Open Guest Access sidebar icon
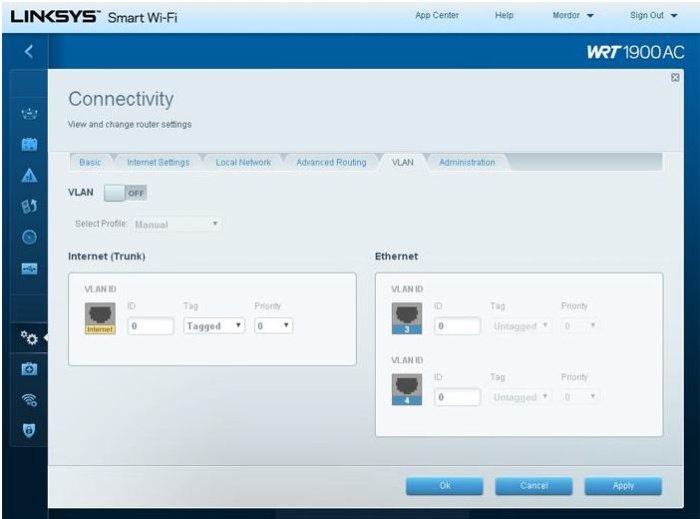Image resolution: width=700 pixels, height=519 pixels. pyautogui.click(x=29, y=144)
